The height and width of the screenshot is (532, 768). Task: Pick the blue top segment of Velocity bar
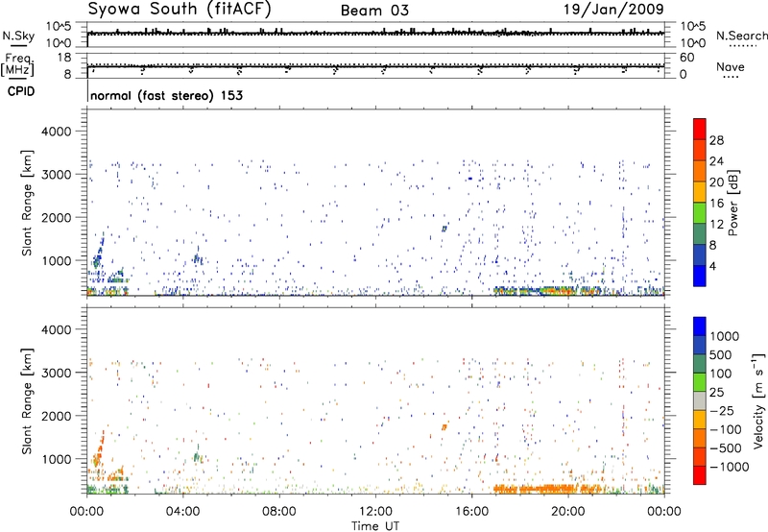[x=700, y=326]
